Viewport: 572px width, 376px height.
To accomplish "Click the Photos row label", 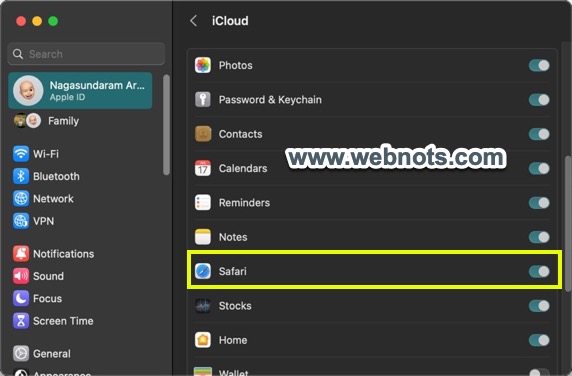I will pyautogui.click(x=235, y=66).
